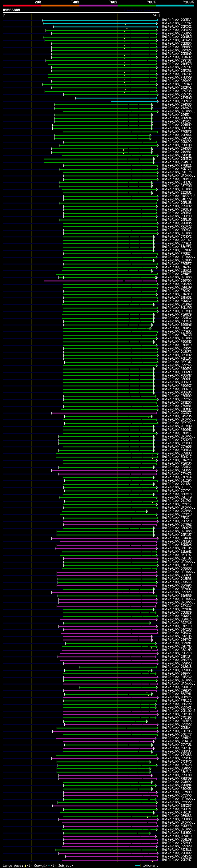Open the UniRef100_Q3V5A5 hit label

pyautogui.click(x=177, y=98)
